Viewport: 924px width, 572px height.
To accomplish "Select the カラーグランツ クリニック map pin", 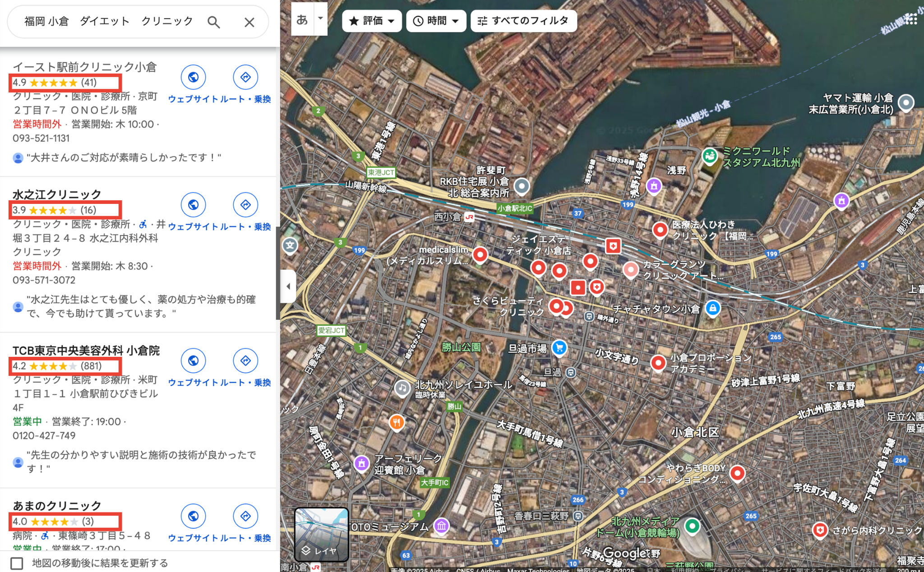I will point(631,270).
